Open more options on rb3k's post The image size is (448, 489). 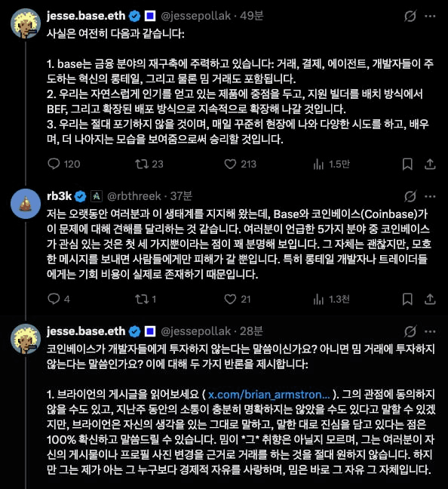point(430,196)
